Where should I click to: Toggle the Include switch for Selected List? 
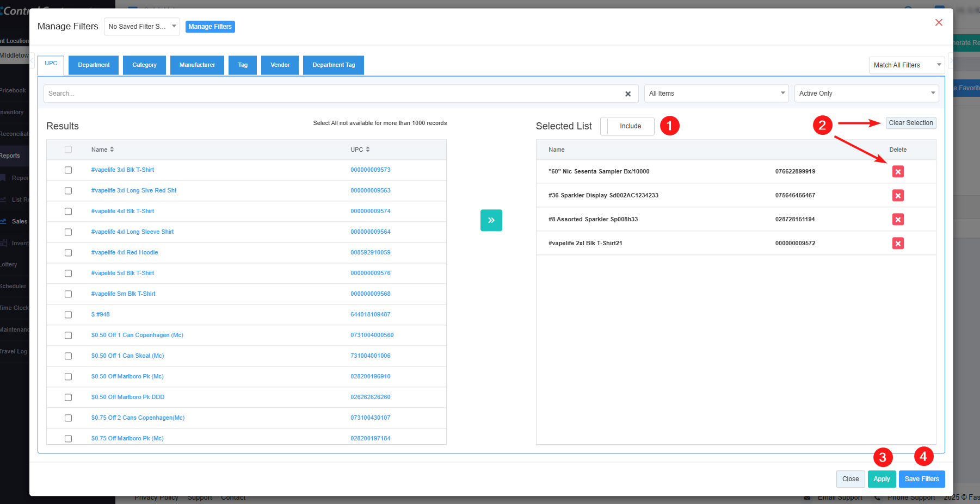click(x=627, y=126)
